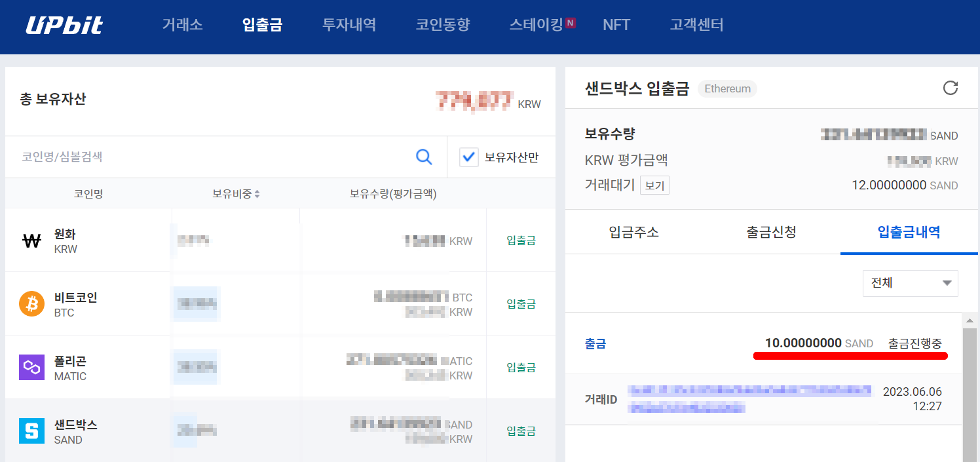The height and width of the screenshot is (462, 980).
Task: Open the 전체 filter dropdown
Action: (910, 283)
